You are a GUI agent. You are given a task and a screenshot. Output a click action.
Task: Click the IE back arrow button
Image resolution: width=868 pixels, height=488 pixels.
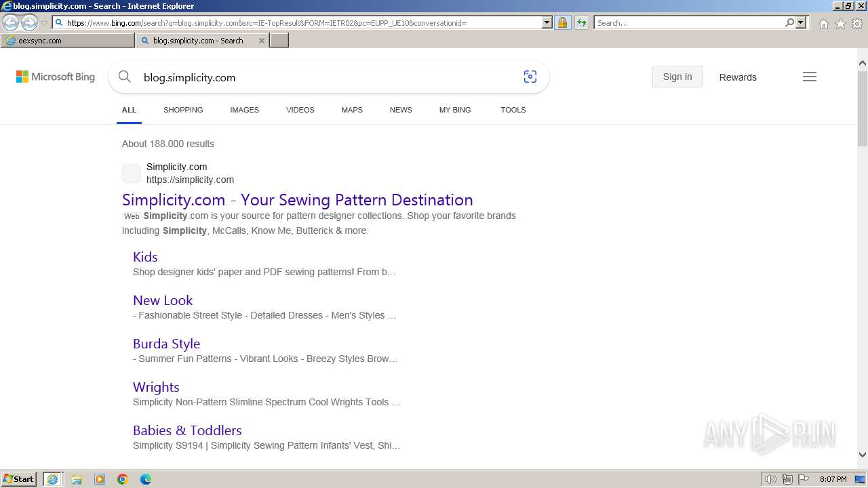tap(11, 23)
